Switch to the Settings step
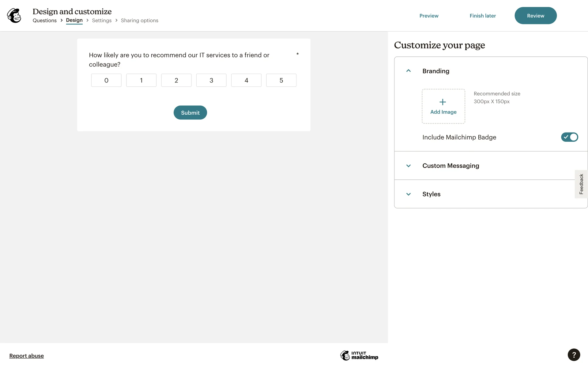 click(102, 21)
